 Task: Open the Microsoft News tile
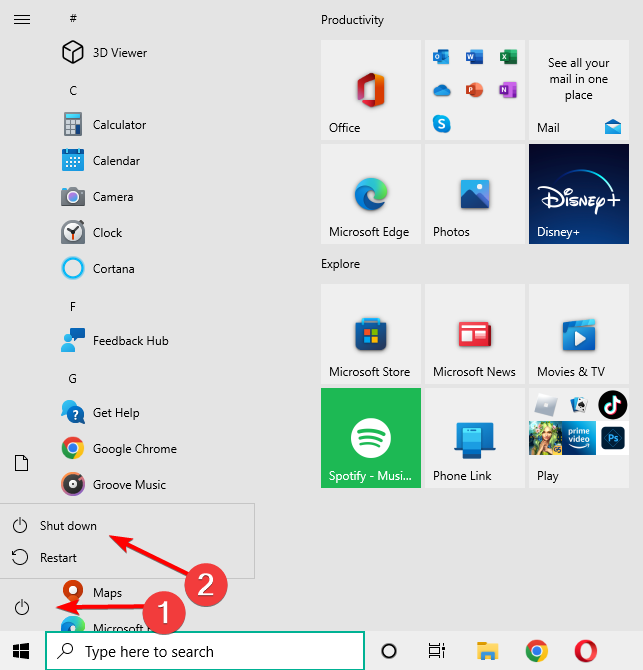click(475, 334)
